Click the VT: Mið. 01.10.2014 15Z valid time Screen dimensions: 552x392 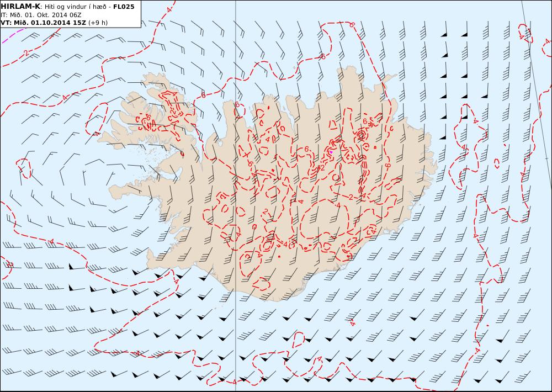(x=43, y=23)
